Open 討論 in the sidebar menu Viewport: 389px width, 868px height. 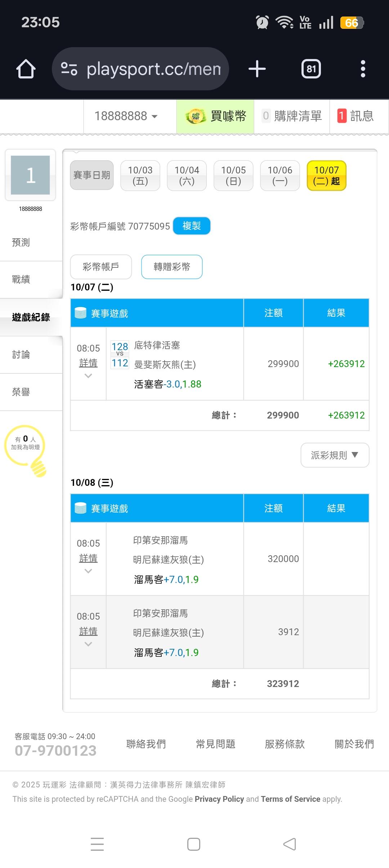21,355
